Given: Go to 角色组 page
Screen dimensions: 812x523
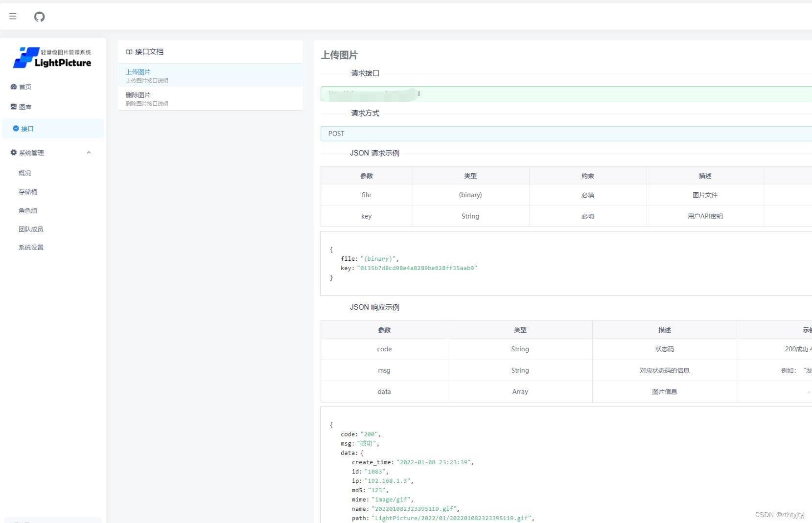Looking at the screenshot, I should point(28,210).
